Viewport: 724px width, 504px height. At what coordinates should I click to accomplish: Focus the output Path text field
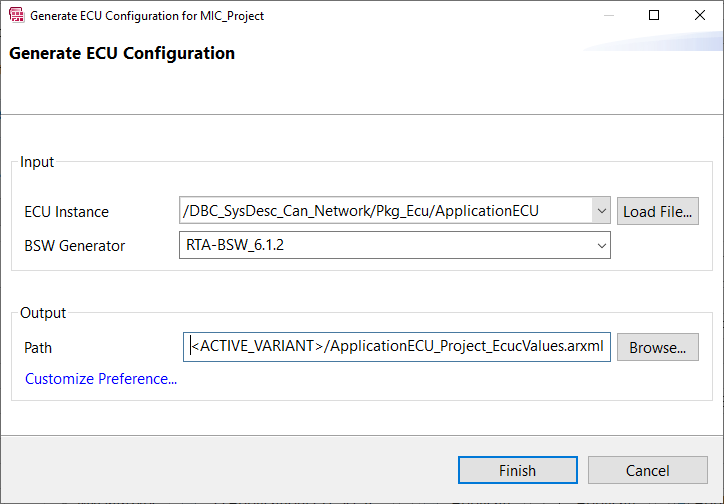(397, 347)
